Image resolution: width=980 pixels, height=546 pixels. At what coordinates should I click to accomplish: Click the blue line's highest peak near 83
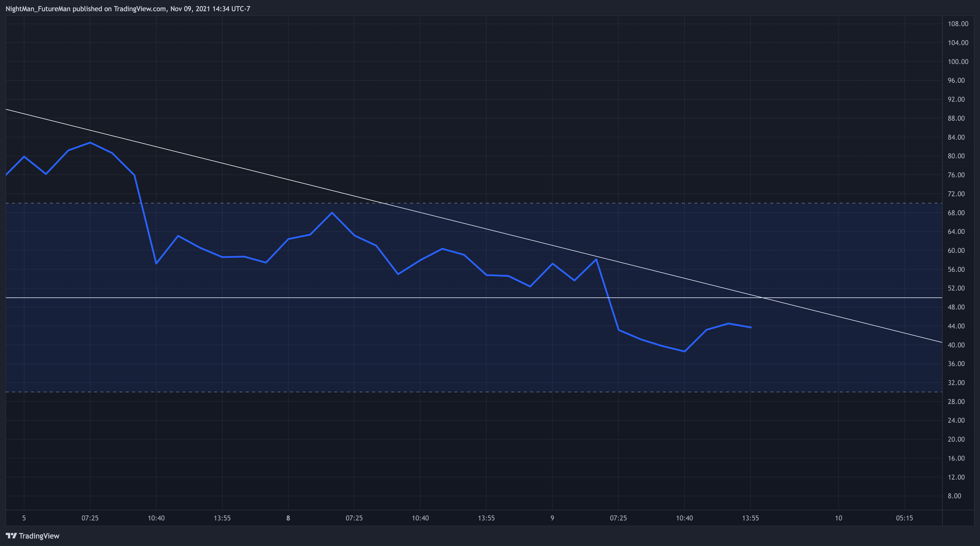(90, 143)
